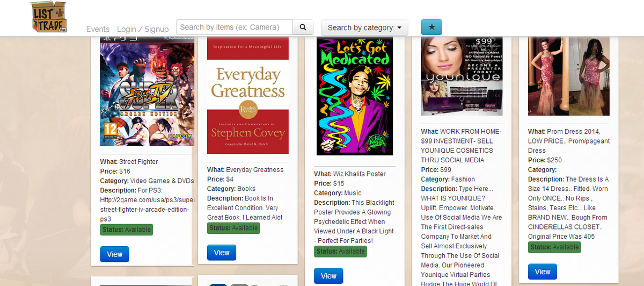Click the Price: $4 text
The width and height of the screenshot is (644, 286).
(x=221, y=180)
